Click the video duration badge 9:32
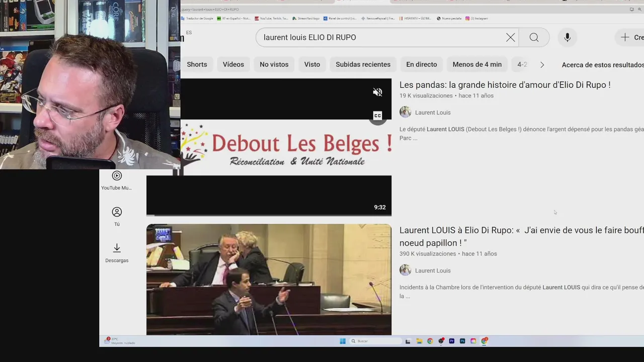This screenshot has width=644, height=362. [380, 207]
